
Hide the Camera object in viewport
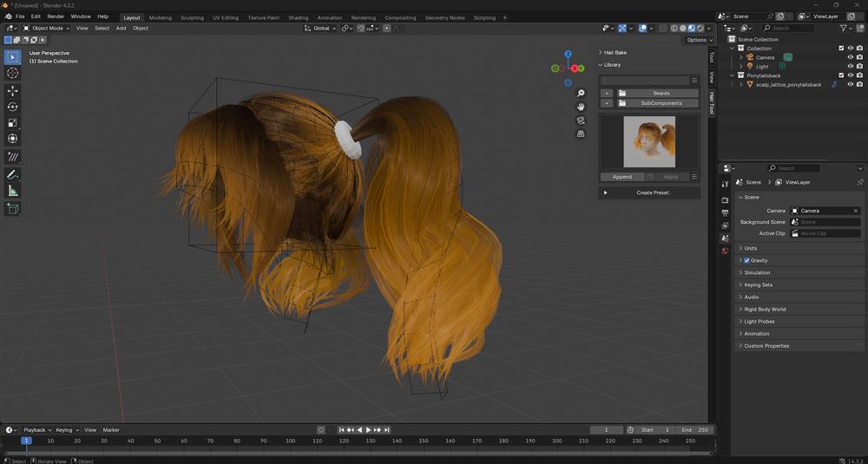[851, 57]
